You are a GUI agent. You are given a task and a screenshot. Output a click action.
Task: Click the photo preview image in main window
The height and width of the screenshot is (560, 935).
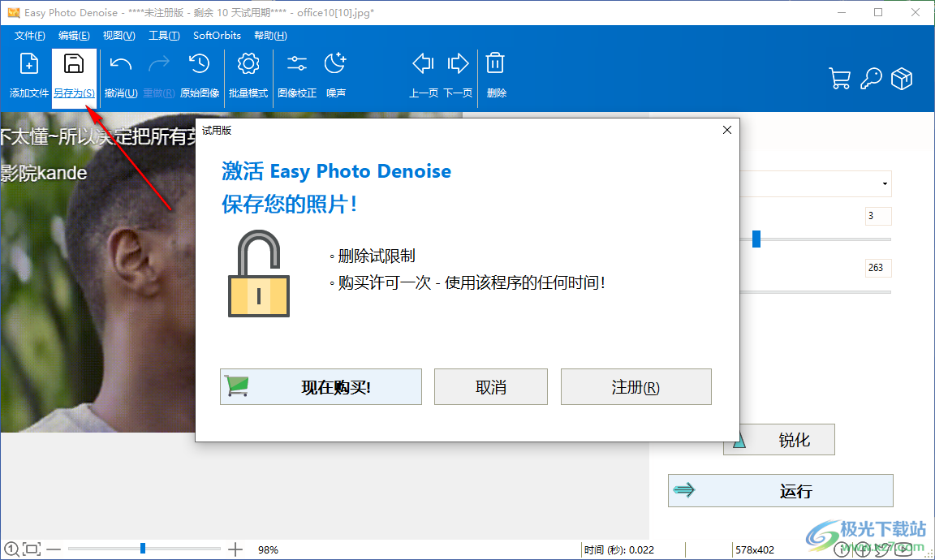click(x=97, y=272)
